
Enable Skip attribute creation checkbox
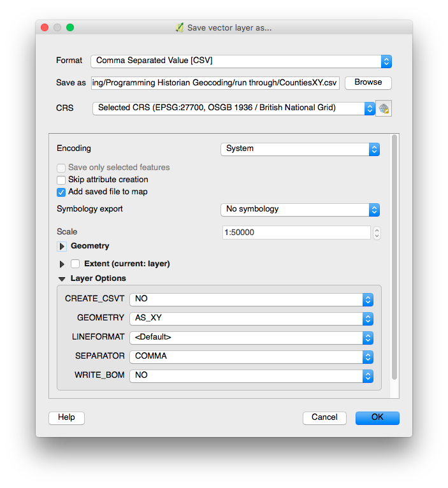pyautogui.click(x=61, y=180)
